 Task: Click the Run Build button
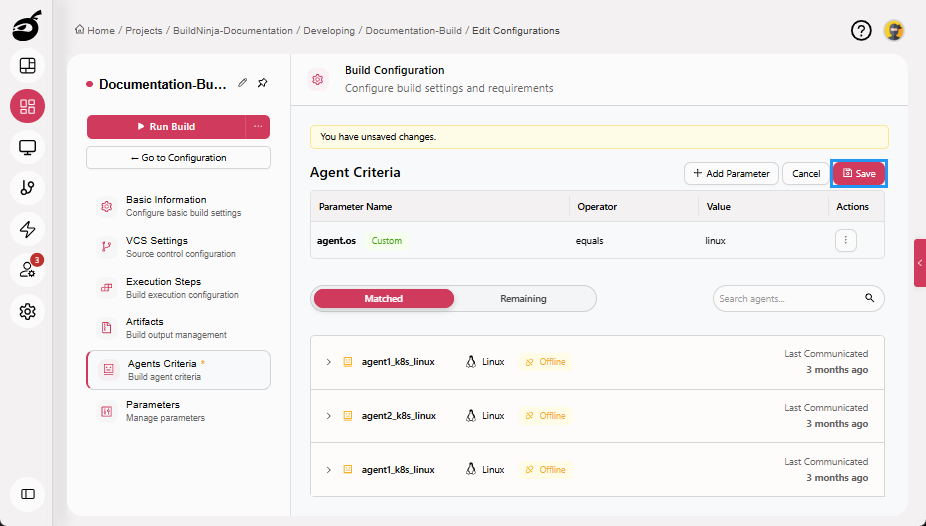coord(167,126)
